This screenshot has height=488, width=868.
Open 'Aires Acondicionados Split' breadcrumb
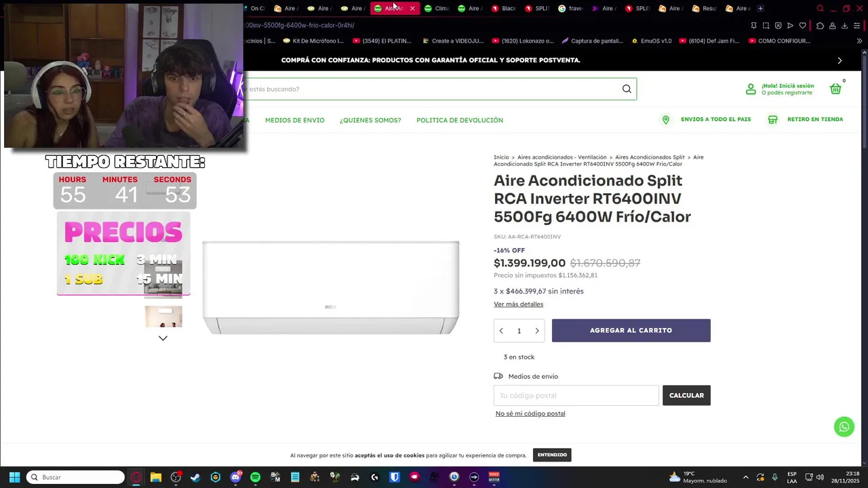click(x=650, y=157)
